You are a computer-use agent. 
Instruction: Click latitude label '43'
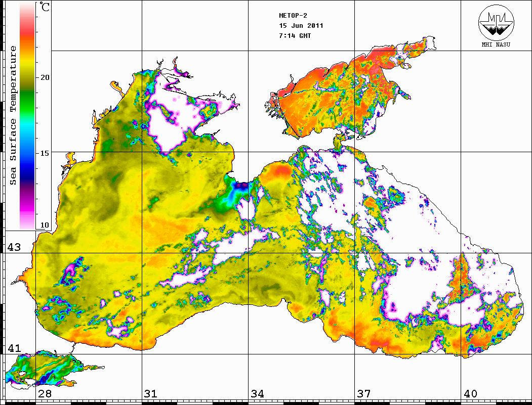(14, 247)
